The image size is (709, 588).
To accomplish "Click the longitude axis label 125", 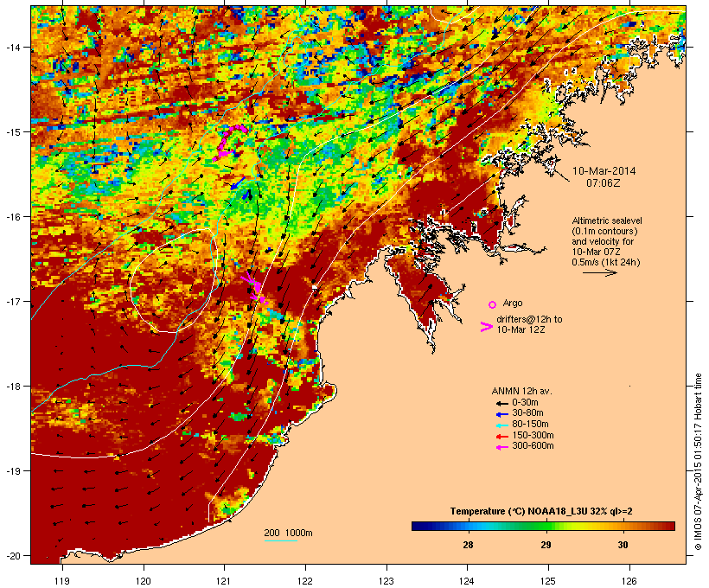I will [548, 581].
